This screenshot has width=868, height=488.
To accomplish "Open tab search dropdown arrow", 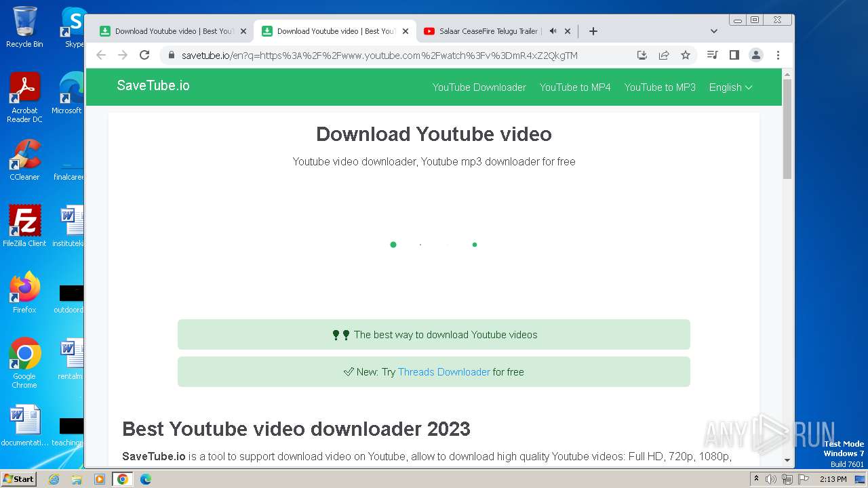I will tap(713, 31).
